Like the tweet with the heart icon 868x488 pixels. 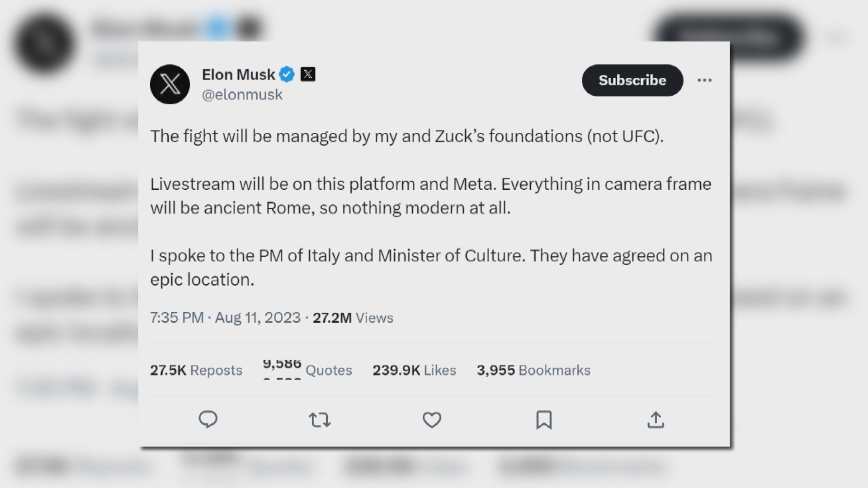(432, 420)
